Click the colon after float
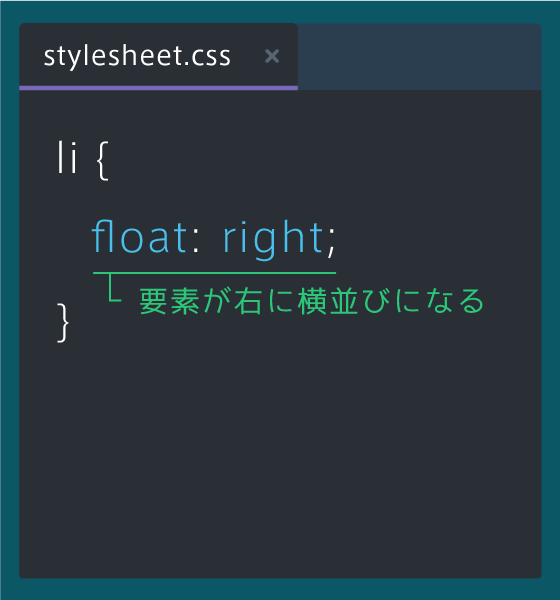The width and height of the screenshot is (560, 600). [196, 240]
